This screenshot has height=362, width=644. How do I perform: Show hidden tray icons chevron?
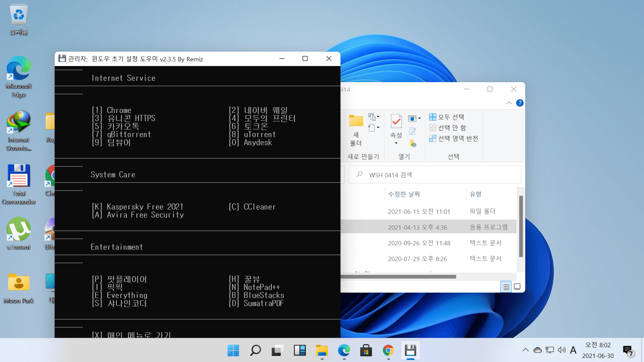(x=525, y=350)
